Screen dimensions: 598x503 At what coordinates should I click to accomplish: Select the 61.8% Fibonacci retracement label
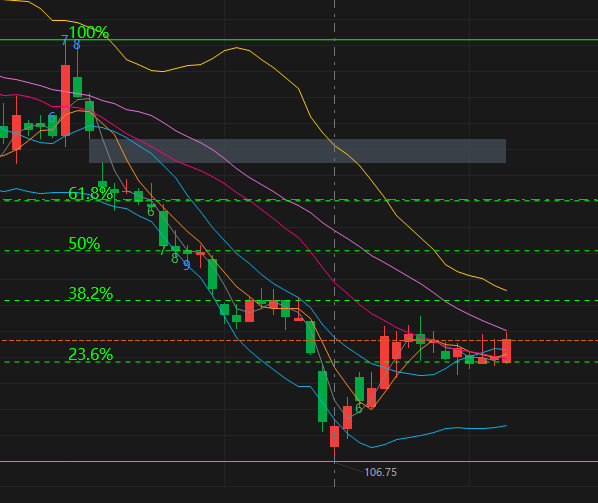tap(90, 193)
